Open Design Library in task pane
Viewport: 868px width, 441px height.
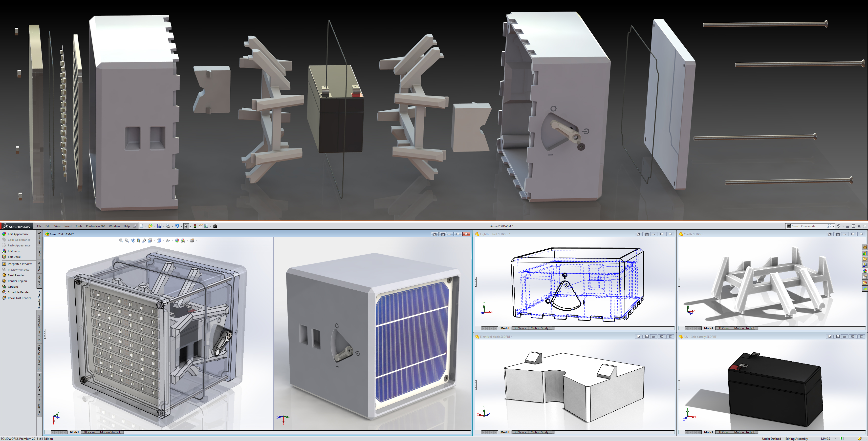[x=865, y=253]
